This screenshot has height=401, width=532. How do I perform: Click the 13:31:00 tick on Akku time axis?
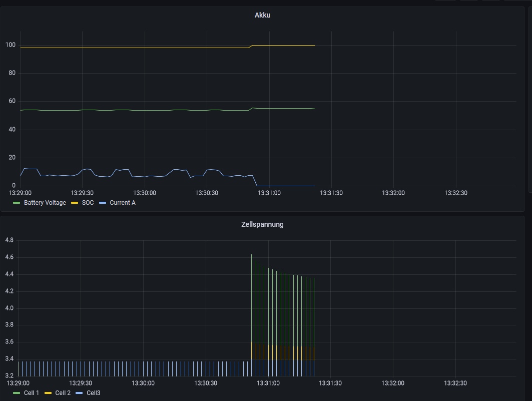(x=269, y=193)
